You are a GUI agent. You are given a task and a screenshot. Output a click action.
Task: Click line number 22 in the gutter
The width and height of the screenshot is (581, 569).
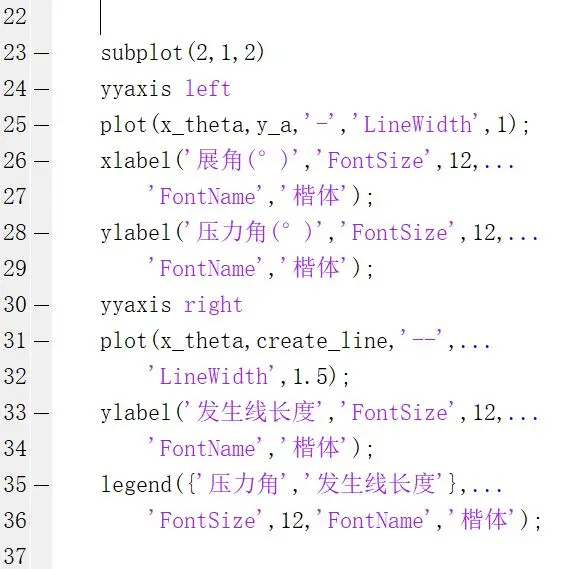15,17
